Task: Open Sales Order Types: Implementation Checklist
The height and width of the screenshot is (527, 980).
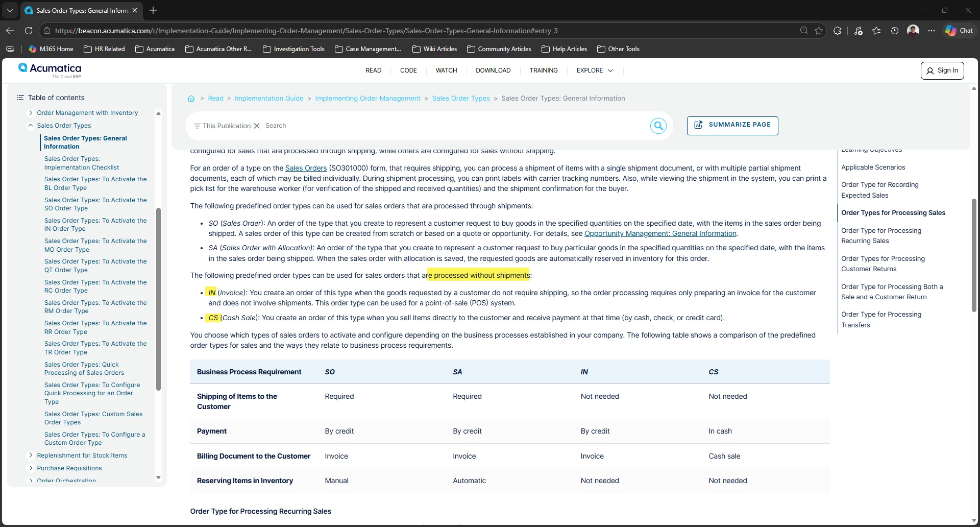Action: [82, 163]
